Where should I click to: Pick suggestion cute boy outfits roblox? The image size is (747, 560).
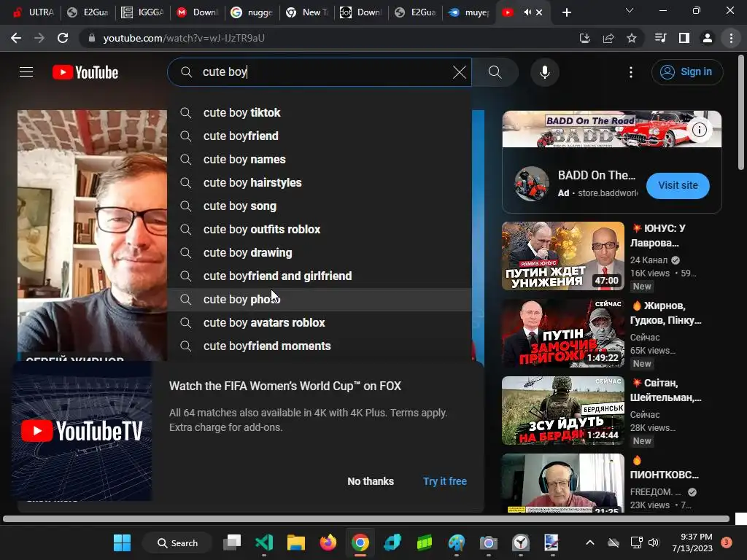(x=320, y=230)
